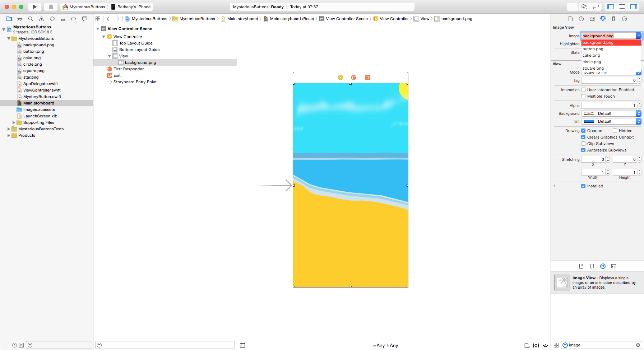Hide the Utilities panel
644x350 pixels.
pos(634,7)
